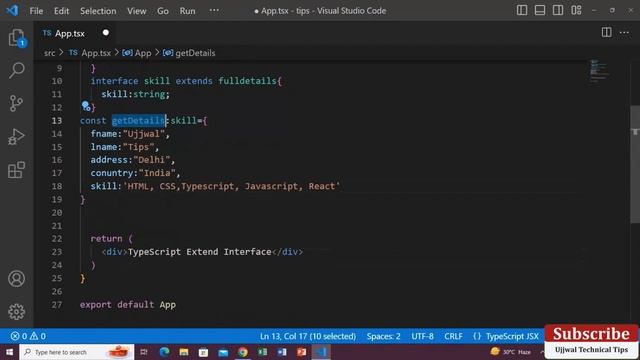
Task: Open the Windows Start menu
Action: [9, 352]
